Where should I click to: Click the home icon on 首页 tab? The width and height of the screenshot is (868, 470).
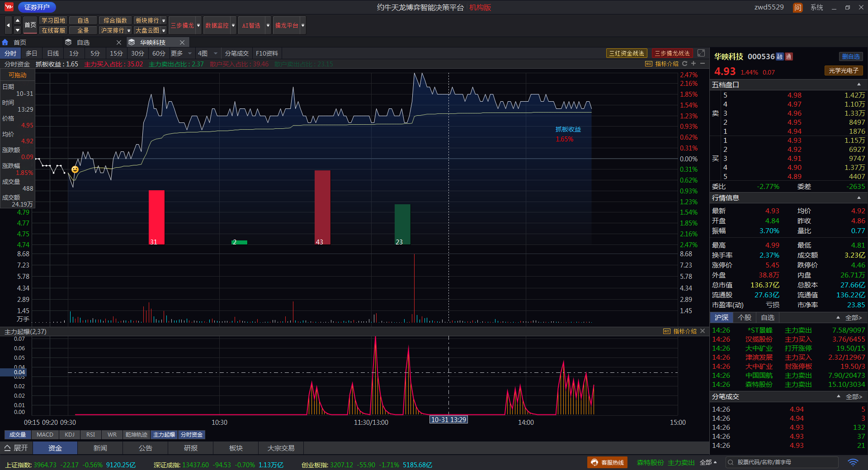pyautogui.click(x=5, y=42)
